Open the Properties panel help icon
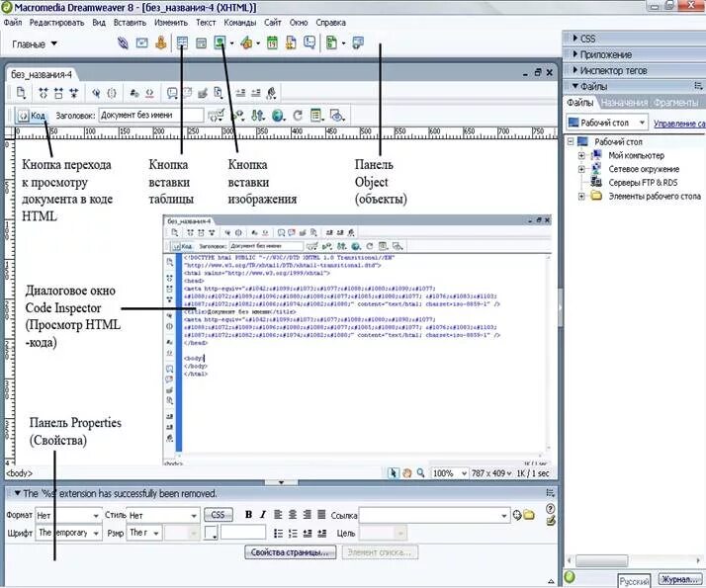This screenshot has height=588, width=706. [x=550, y=508]
